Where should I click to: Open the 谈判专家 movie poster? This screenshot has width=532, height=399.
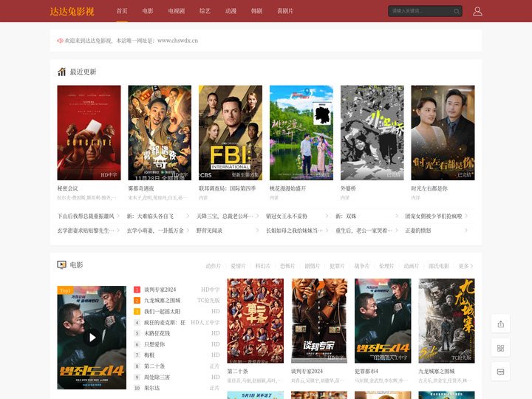pos(319,321)
